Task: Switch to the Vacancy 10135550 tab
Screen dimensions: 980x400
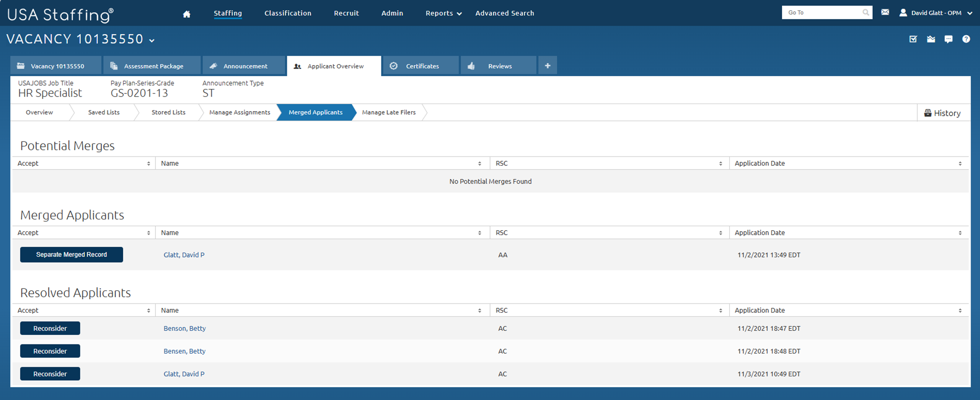Action: (x=56, y=66)
